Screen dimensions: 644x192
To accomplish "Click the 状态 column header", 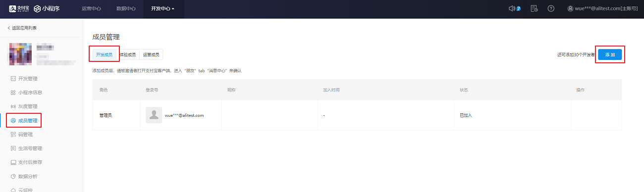I will point(464,90).
